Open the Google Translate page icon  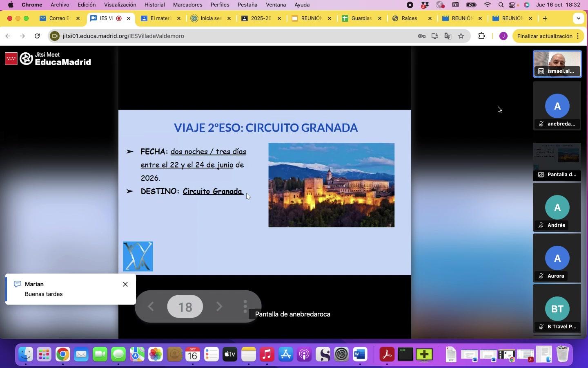pyautogui.click(x=448, y=36)
